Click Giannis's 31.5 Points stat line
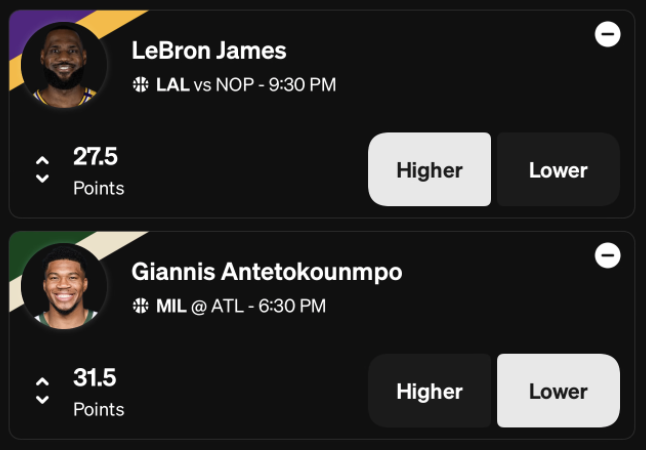This screenshot has width=646, height=450. point(98,393)
